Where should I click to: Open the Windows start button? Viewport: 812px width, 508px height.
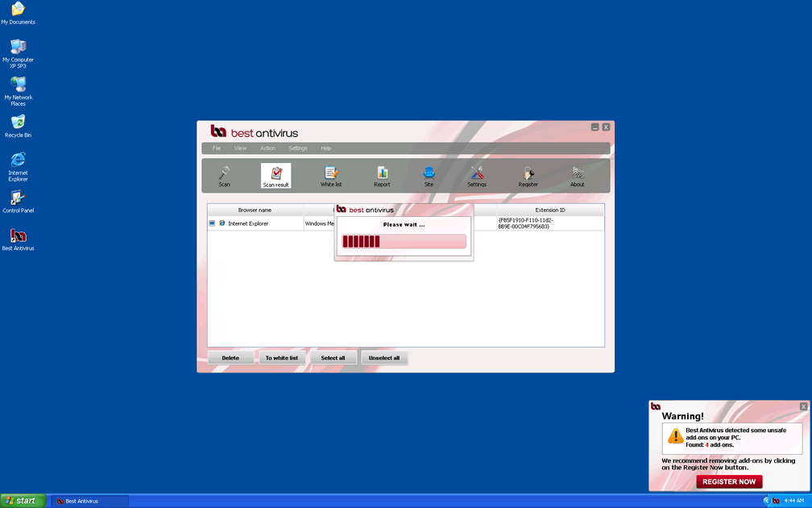coord(23,501)
